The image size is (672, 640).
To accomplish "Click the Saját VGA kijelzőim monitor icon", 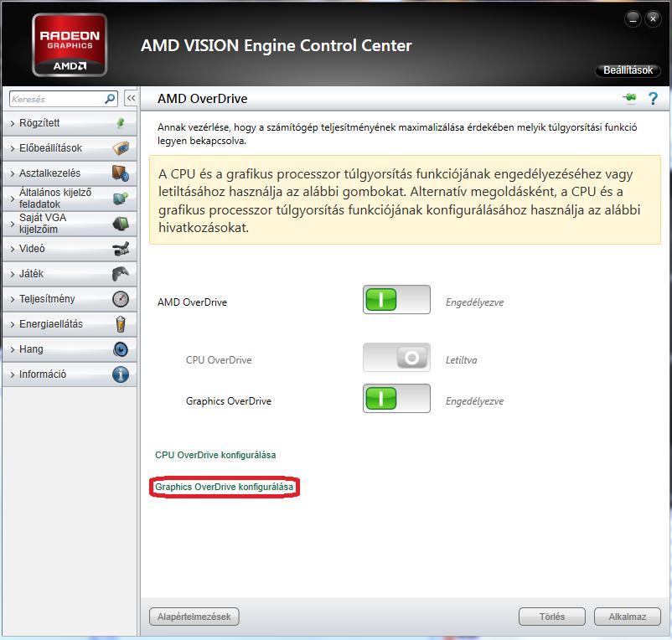I will coord(121,223).
